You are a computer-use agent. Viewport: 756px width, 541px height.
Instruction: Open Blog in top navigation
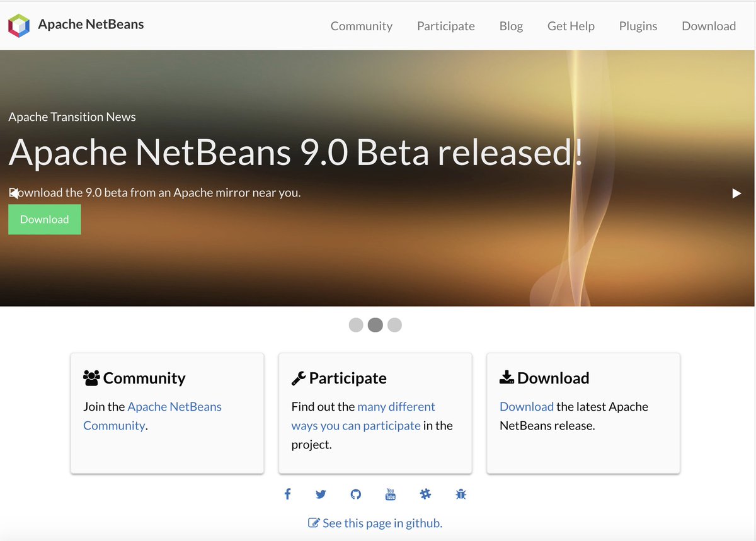point(511,26)
